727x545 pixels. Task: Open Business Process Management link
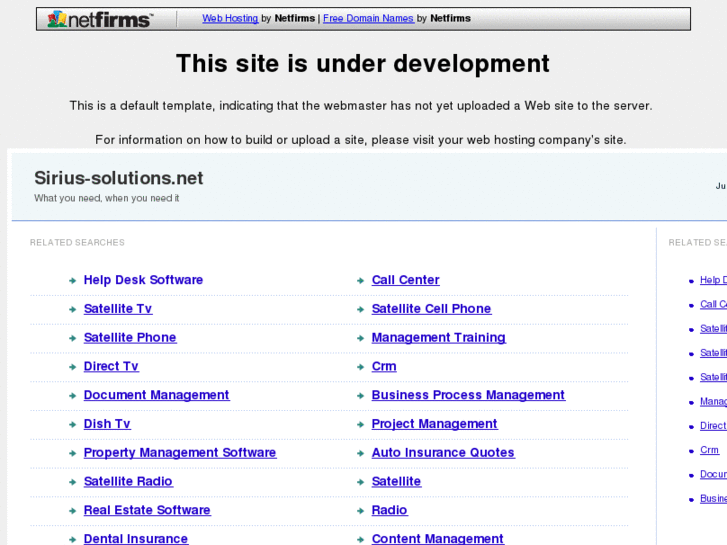point(468,395)
